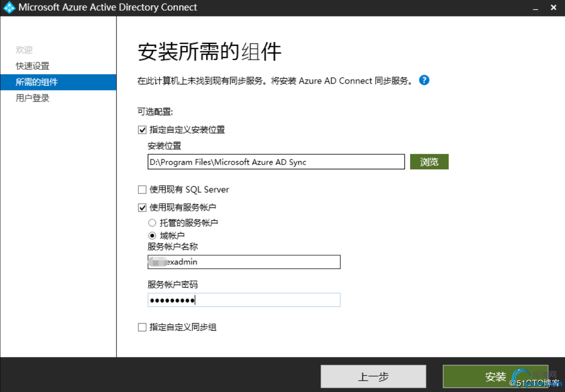
Task: Focus the 服务帐户密码 password field
Action: (x=244, y=300)
